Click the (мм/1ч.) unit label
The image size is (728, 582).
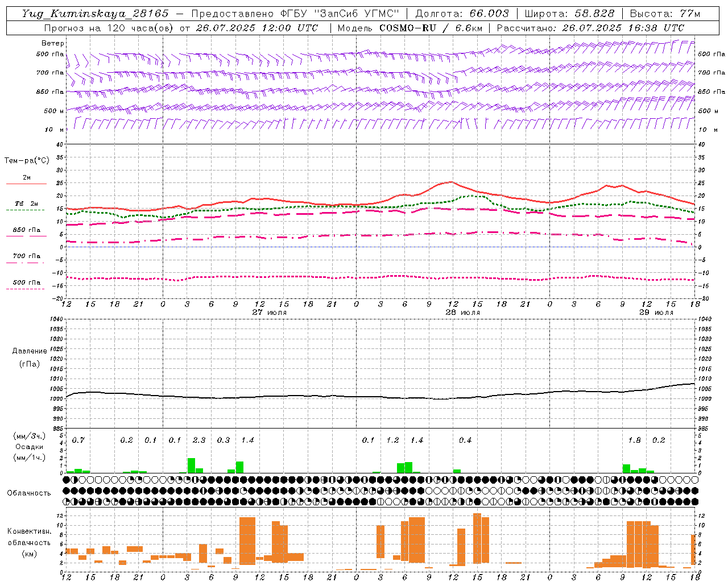coord(30,457)
